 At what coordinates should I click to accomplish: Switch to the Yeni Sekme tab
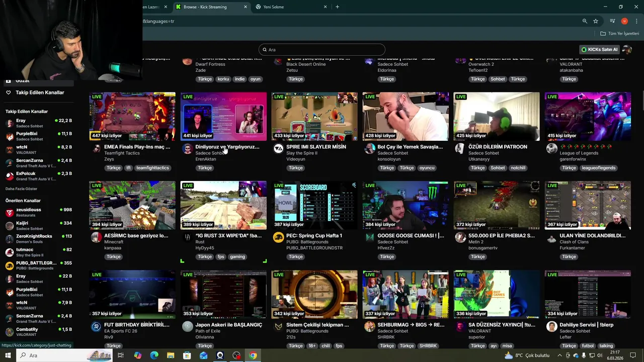click(291, 7)
